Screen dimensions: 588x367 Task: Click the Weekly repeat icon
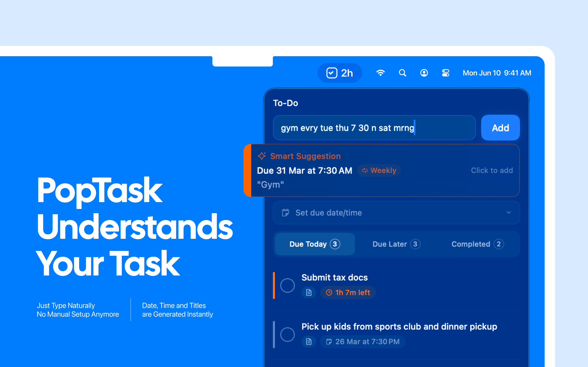[x=365, y=170]
